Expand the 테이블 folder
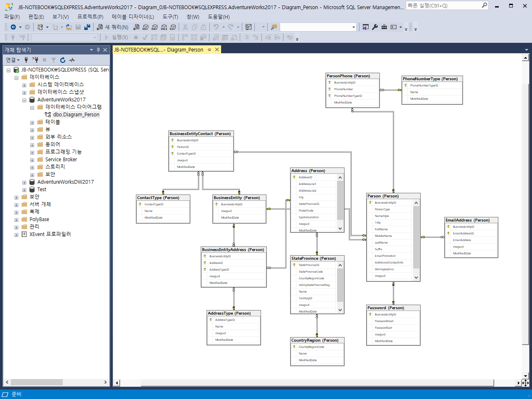Viewport: 532px width, 399px height. pos(32,123)
